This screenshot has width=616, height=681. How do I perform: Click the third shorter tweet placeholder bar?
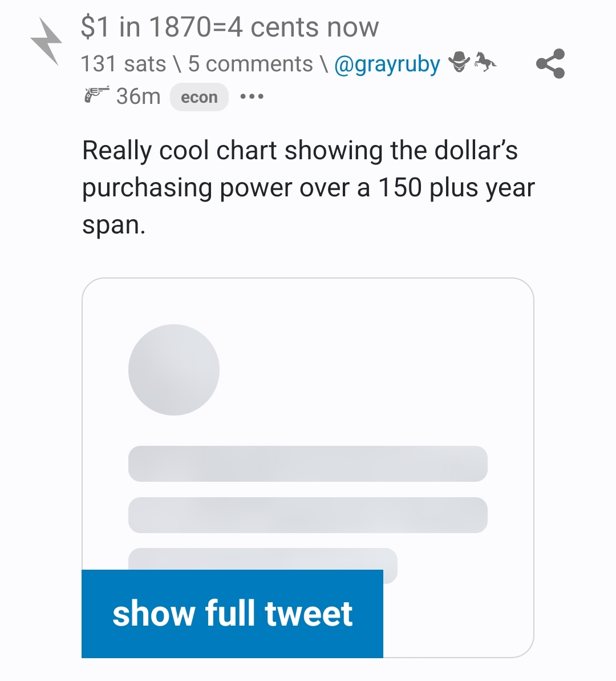[x=262, y=559]
